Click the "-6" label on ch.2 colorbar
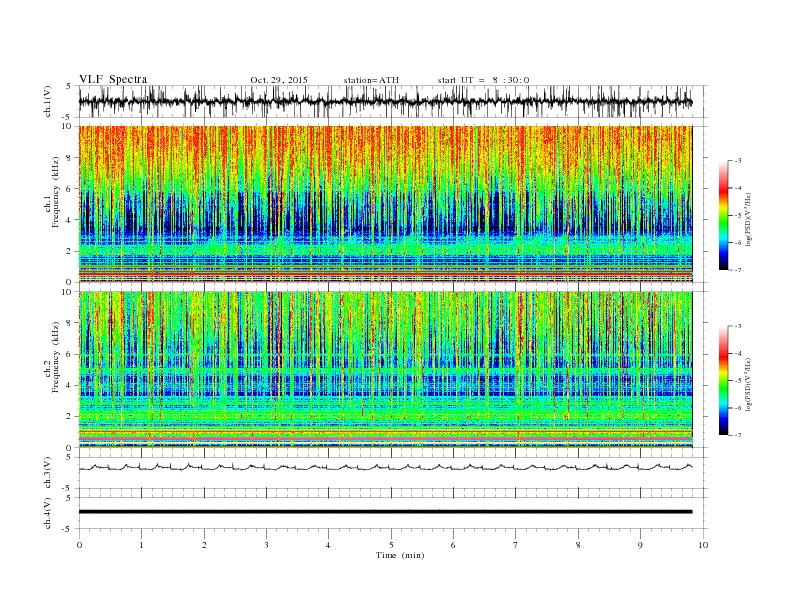792x612 pixels. coord(738,408)
